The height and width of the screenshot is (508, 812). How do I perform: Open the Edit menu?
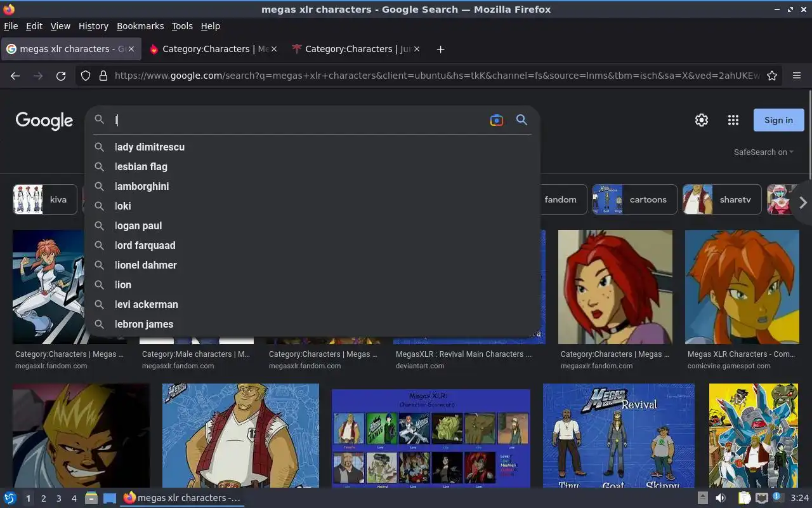click(x=34, y=26)
